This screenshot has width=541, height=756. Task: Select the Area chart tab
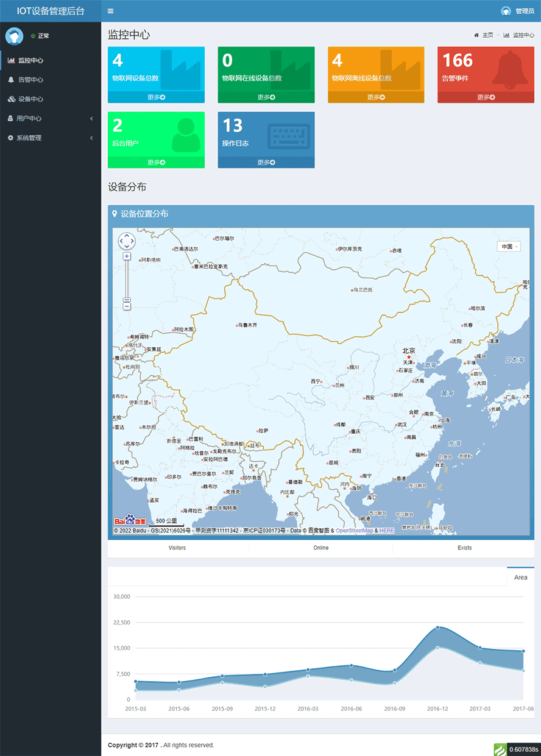pos(520,577)
